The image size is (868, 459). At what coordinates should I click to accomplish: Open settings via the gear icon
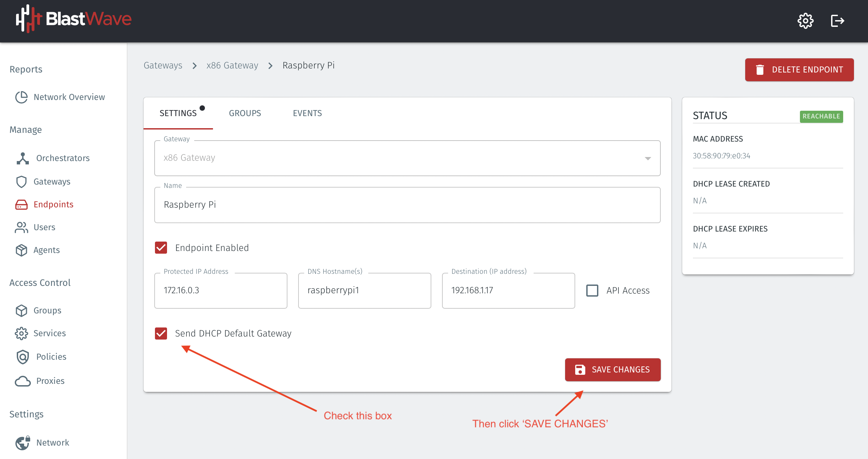[806, 20]
